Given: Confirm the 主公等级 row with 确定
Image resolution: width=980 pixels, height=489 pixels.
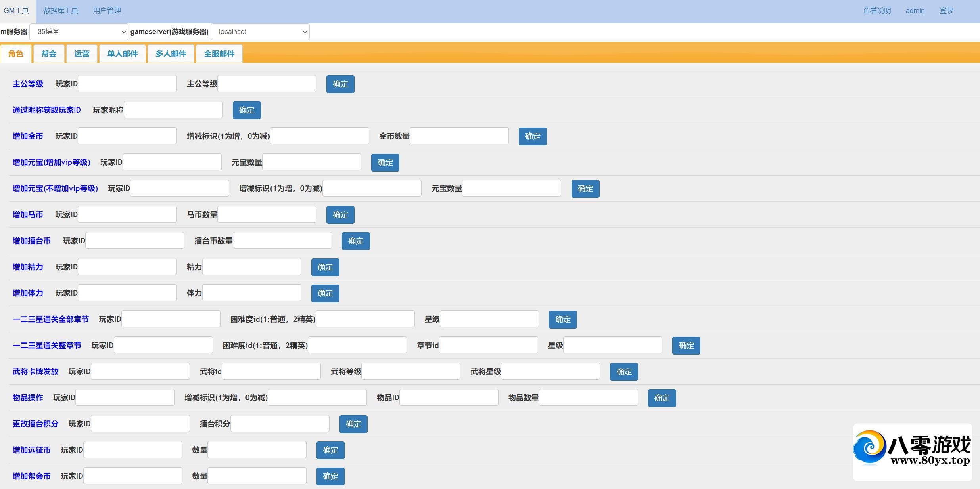Looking at the screenshot, I should click(340, 84).
